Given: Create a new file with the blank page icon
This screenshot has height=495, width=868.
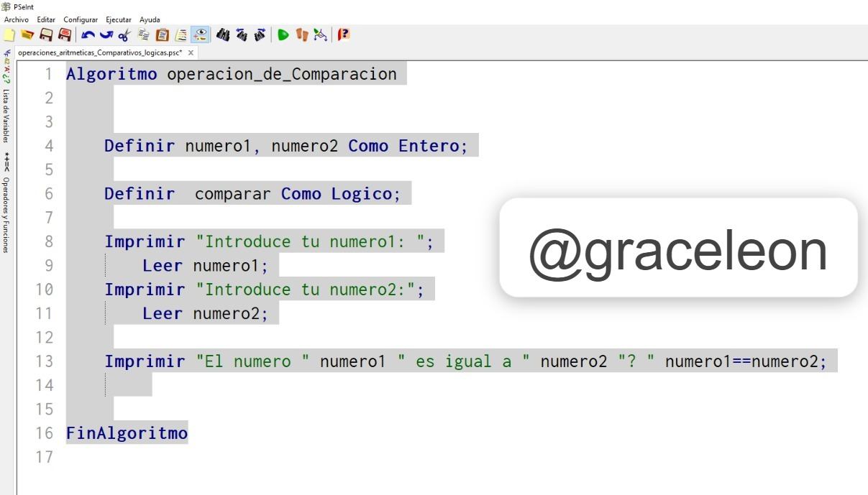Looking at the screenshot, I should tap(9, 34).
